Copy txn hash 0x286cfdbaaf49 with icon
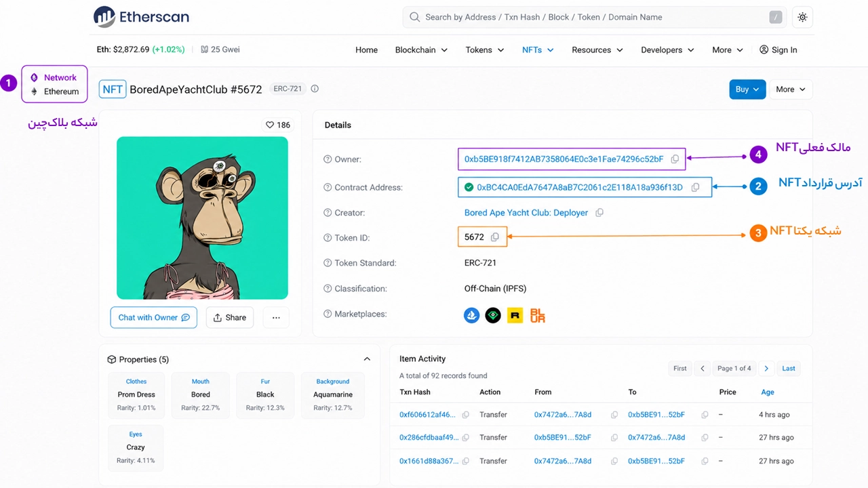The height and width of the screenshot is (488, 868). [x=465, y=438]
